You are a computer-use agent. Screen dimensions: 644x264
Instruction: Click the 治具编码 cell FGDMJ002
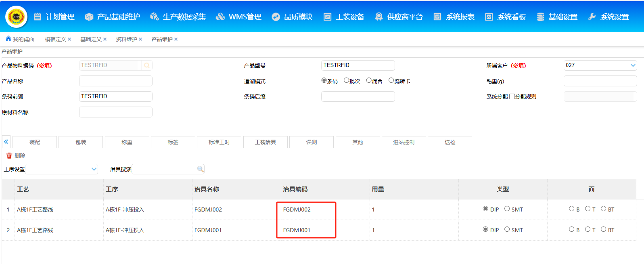point(297,210)
